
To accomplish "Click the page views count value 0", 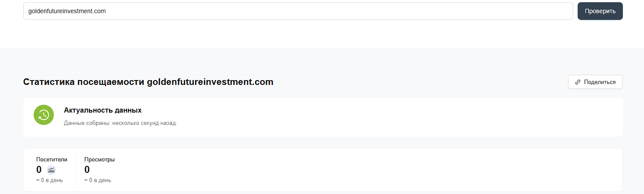I will point(87,170).
